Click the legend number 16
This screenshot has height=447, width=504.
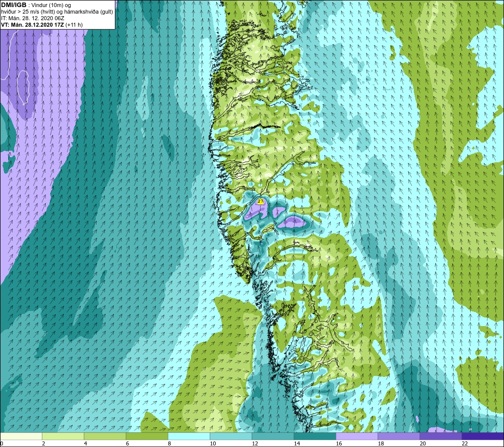click(x=339, y=443)
